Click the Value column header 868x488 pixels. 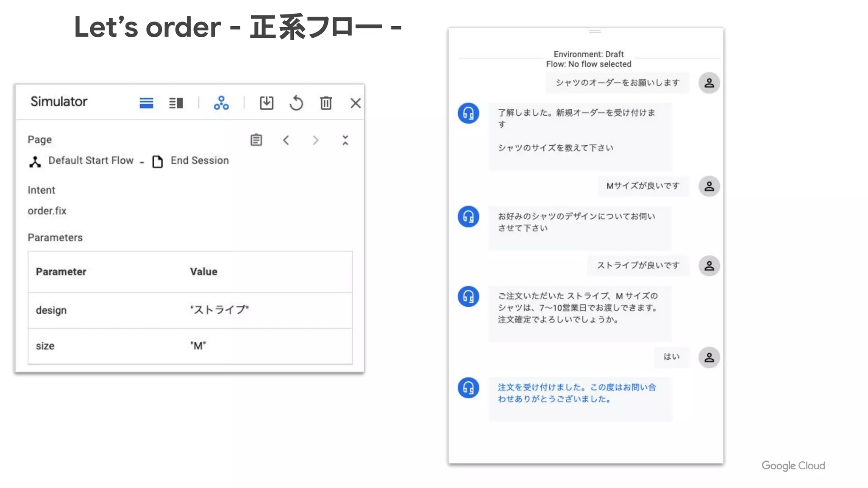click(203, 272)
